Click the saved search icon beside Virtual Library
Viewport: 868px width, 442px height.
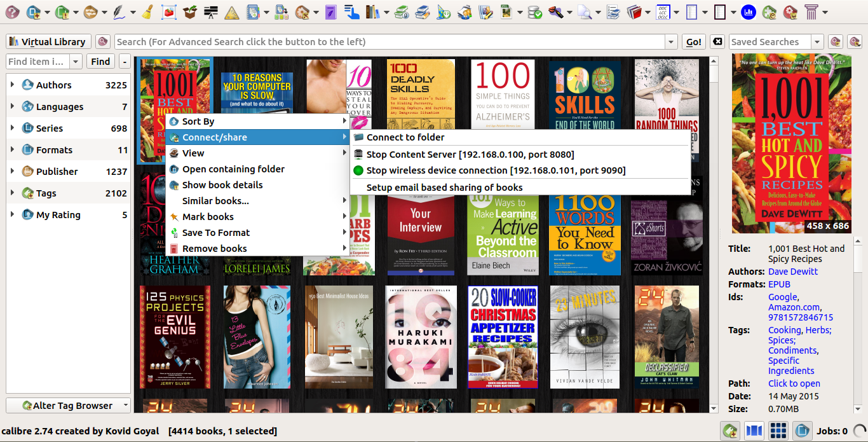click(x=103, y=42)
